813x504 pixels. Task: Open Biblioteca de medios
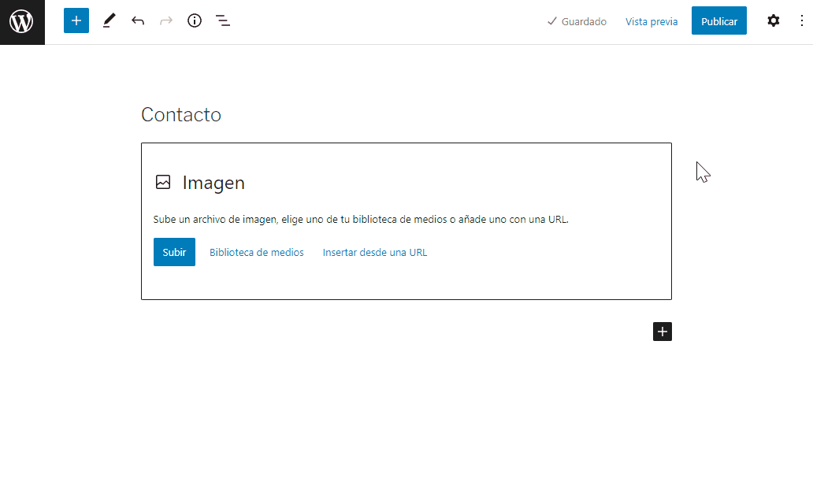pos(257,253)
